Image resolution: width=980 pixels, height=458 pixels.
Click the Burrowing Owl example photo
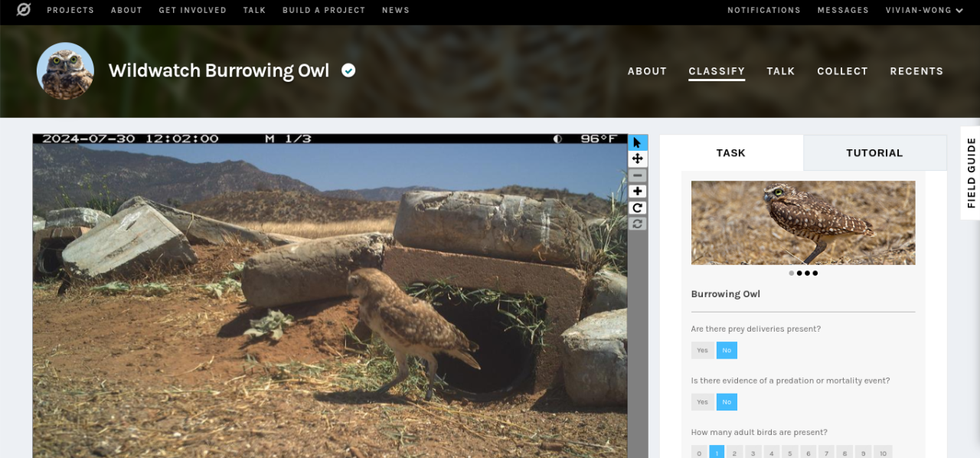click(803, 223)
